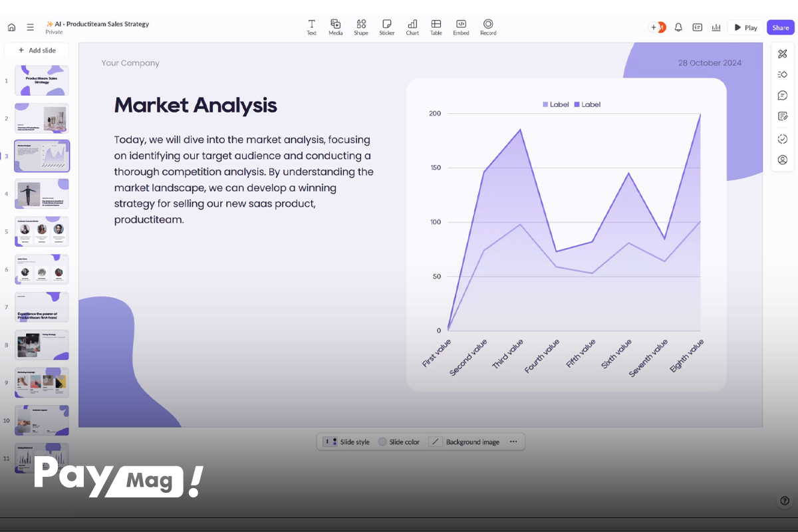Screen dimensions: 798x532
Task: Open presentation analytics bar-chart icon
Action: [x=716, y=27]
